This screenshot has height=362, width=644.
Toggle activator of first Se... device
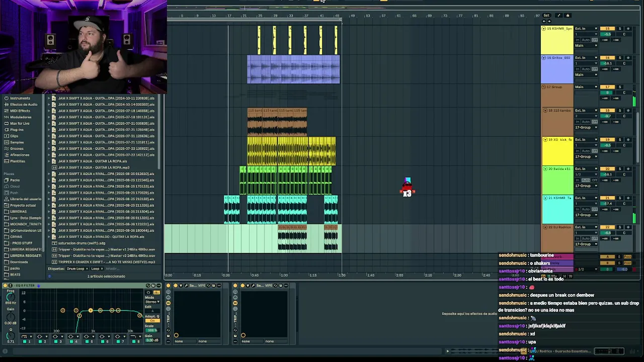(176, 286)
